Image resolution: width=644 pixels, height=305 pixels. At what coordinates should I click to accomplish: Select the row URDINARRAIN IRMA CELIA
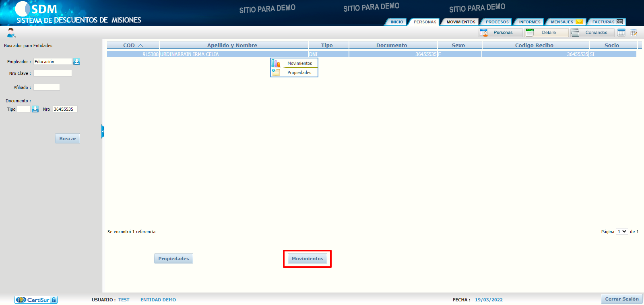coord(372,54)
